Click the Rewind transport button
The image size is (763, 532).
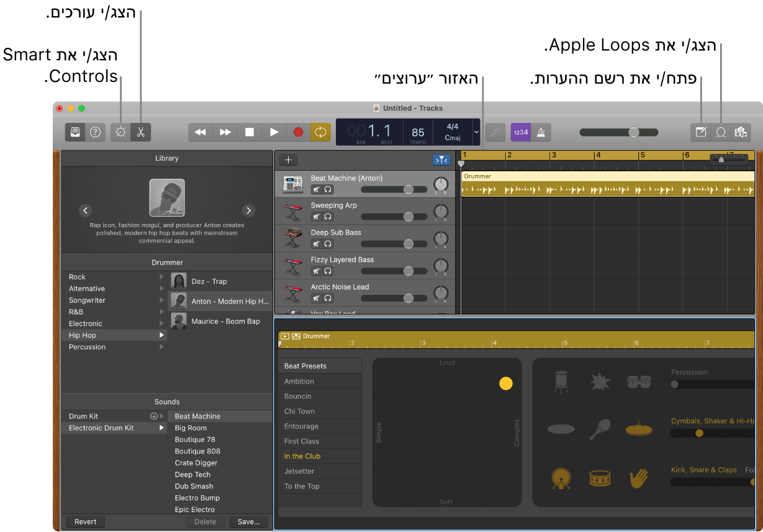tap(201, 132)
